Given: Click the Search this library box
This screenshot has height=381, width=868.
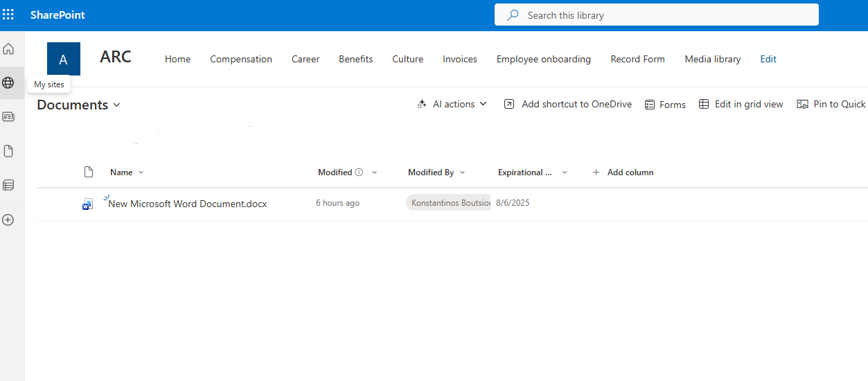Looking at the screenshot, I should click(x=656, y=15).
